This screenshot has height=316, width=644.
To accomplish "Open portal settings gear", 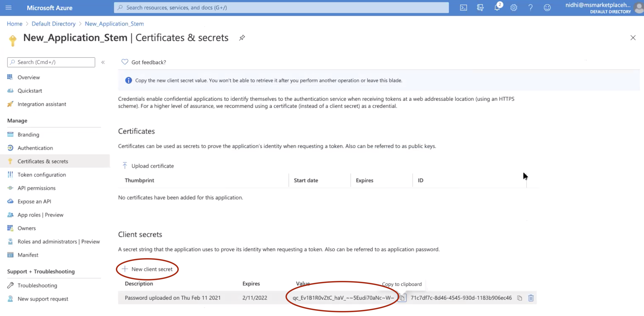I will coord(514,8).
